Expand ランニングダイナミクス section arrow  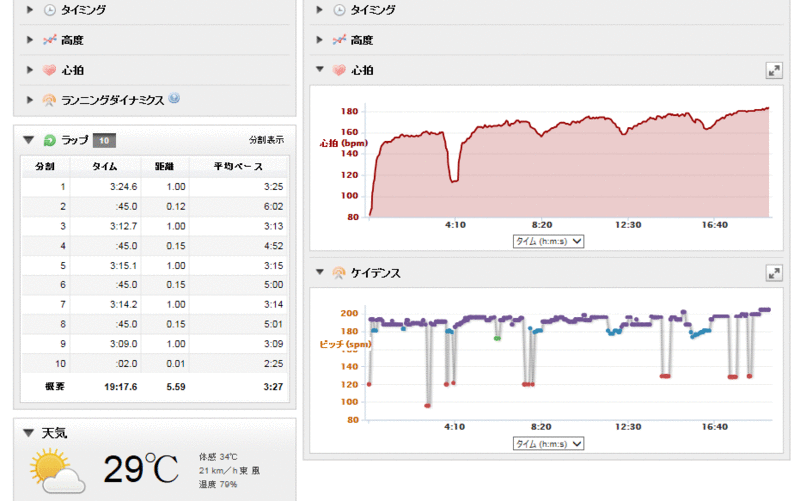[x=30, y=99]
